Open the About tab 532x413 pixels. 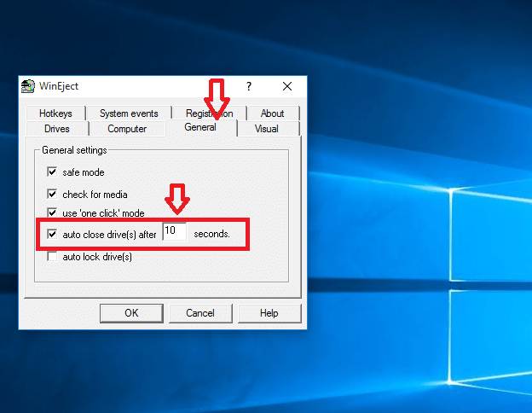(x=273, y=113)
